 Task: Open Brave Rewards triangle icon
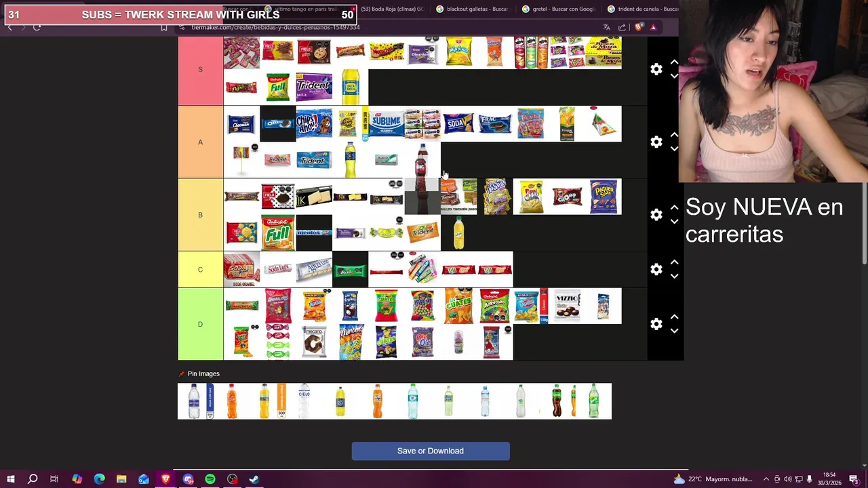pos(653,27)
